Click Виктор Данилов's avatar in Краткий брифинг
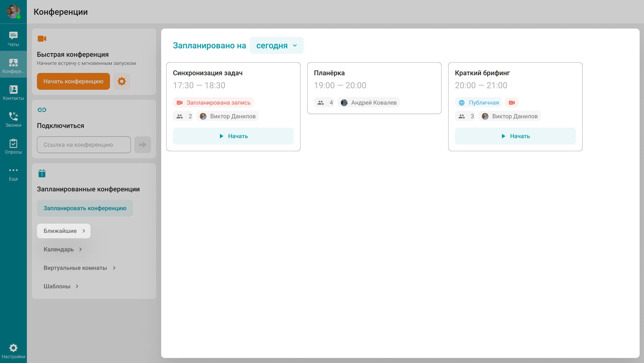The height and width of the screenshot is (363, 644). (x=485, y=116)
